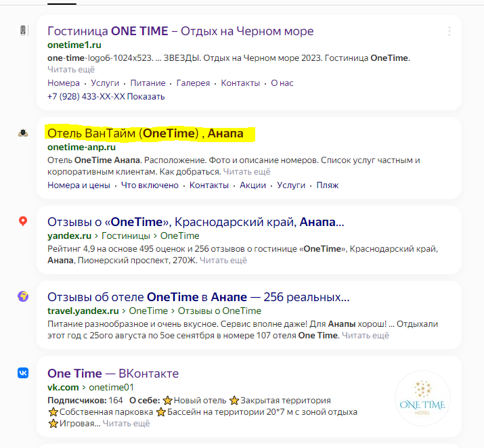484x448 pixels.
Task: Click the yandex.ru domain breadcrumb
Action: pyautogui.click(x=70, y=236)
